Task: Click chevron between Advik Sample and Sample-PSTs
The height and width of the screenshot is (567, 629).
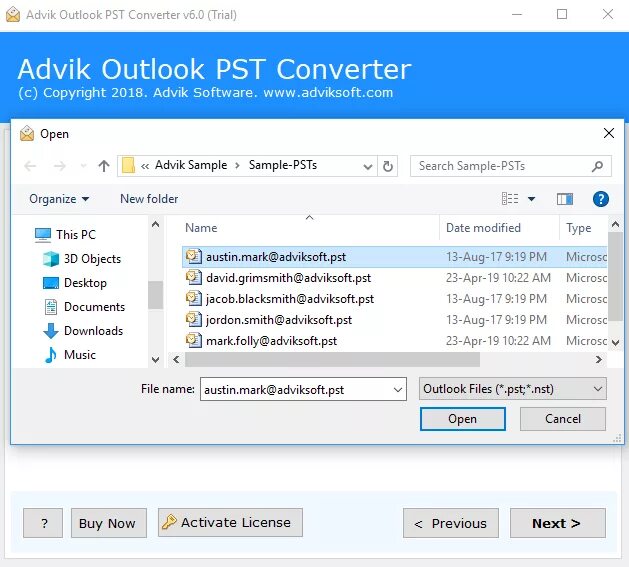Action: tap(237, 166)
